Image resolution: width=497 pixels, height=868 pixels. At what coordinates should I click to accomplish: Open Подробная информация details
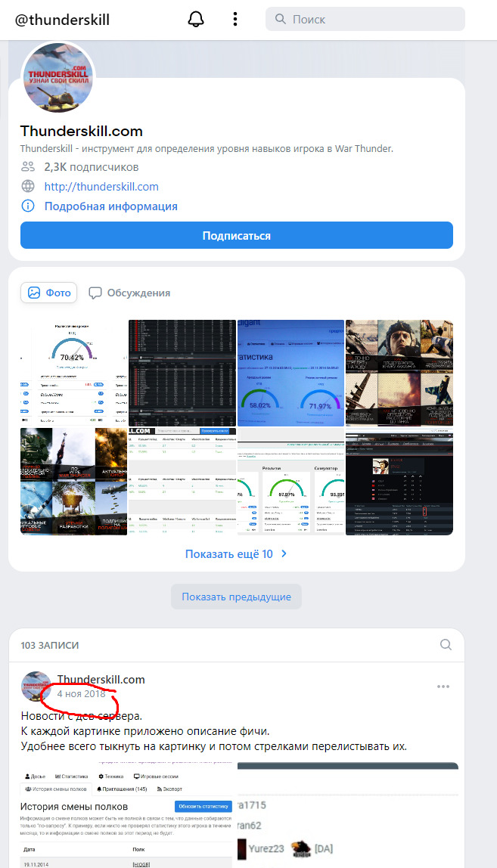coord(110,206)
